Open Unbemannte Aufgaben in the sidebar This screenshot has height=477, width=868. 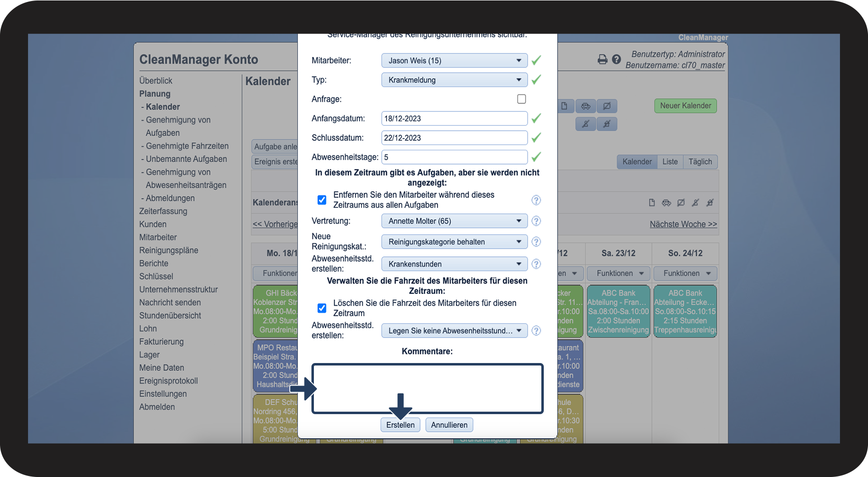tap(186, 159)
